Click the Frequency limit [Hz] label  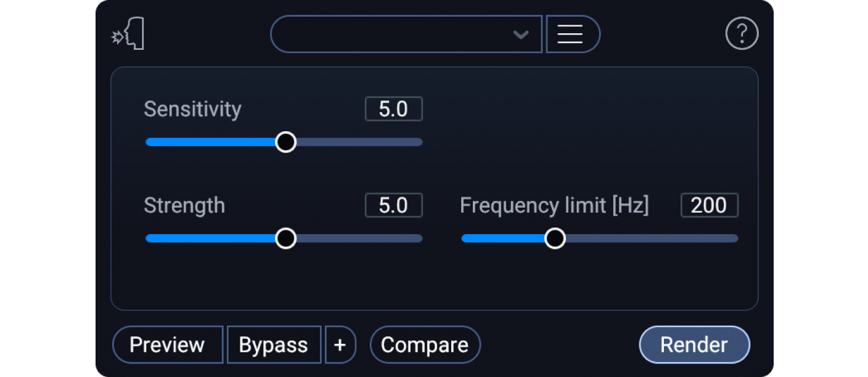[554, 205]
